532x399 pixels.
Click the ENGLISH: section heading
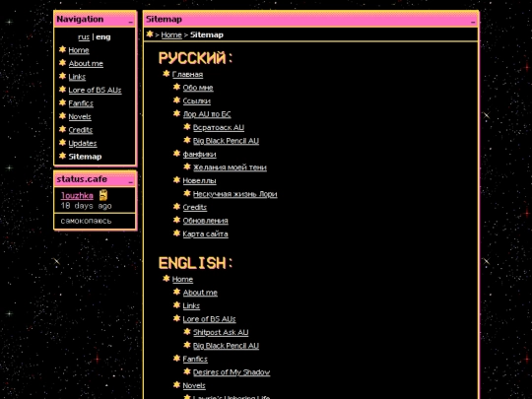tap(196, 263)
